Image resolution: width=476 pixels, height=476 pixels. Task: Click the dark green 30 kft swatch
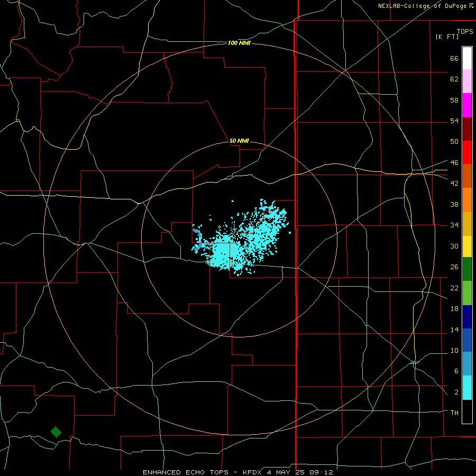coord(467,269)
